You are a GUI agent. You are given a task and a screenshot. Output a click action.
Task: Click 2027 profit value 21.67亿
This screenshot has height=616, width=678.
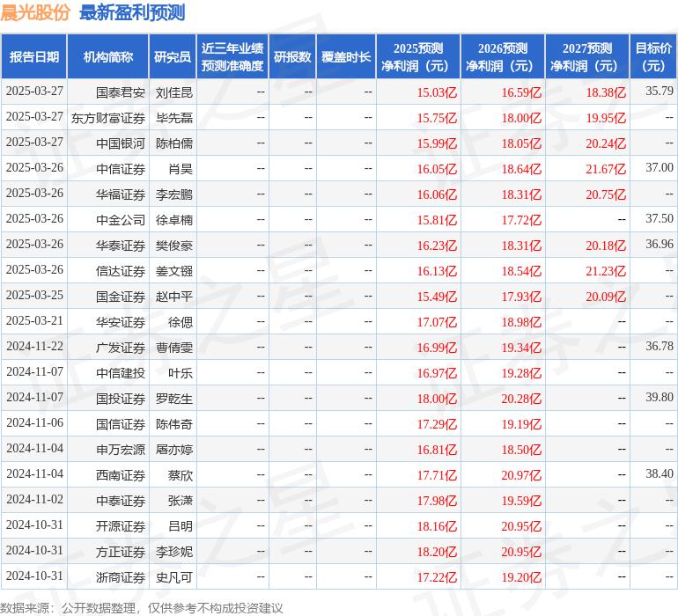click(606, 169)
